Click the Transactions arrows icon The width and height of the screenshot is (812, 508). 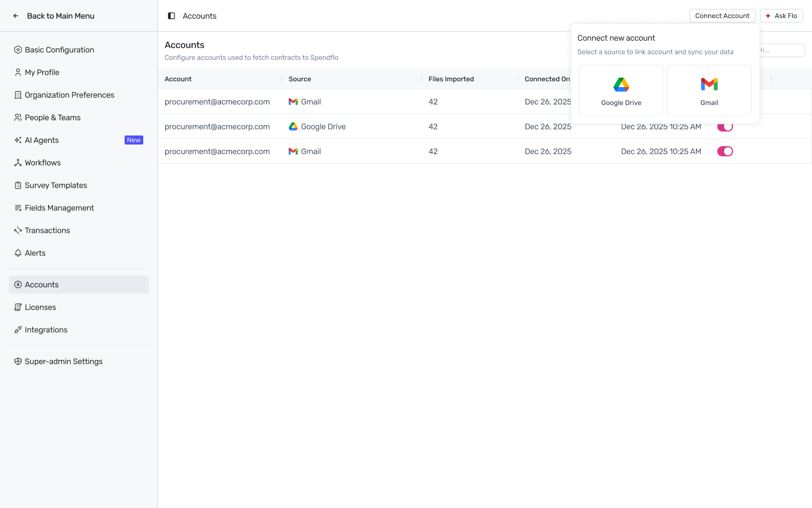[18, 231]
